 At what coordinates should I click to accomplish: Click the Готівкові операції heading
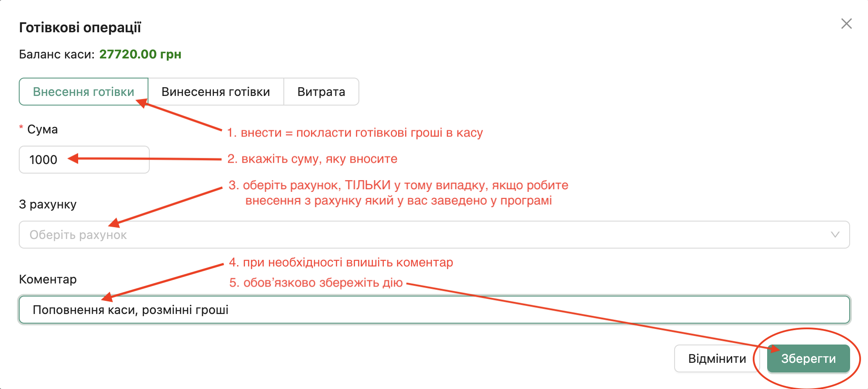pyautogui.click(x=80, y=27)
